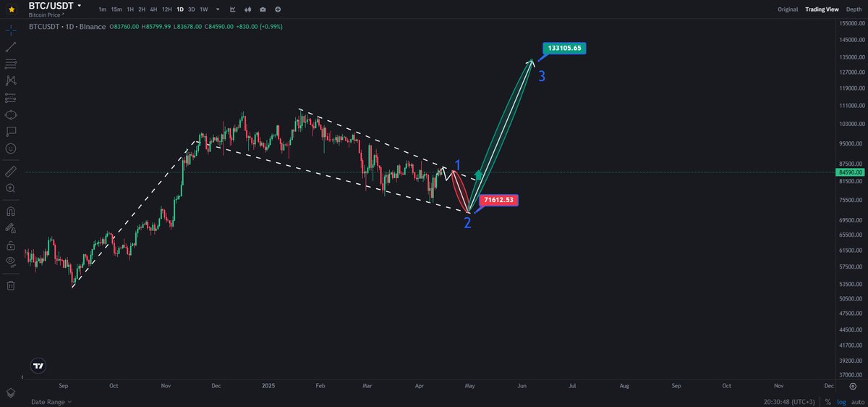Click the 133105.65 target price label
Image resolution: width=868 pixels, height=407 pixels.
(x=564, y=48)
